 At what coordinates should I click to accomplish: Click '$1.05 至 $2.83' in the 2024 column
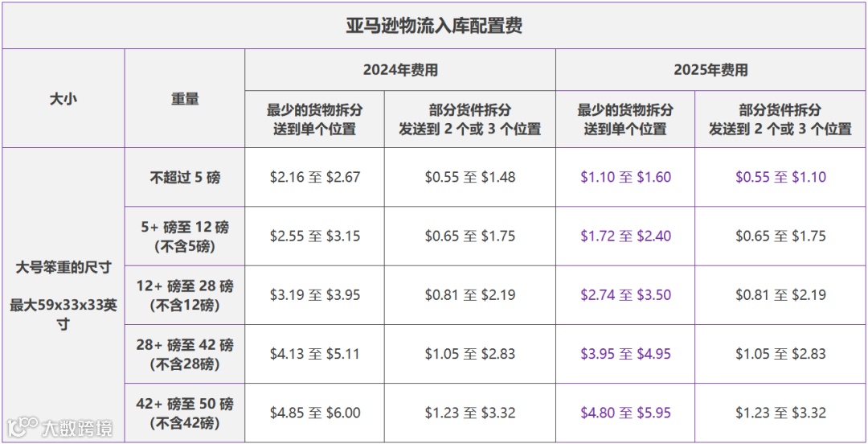470,354
